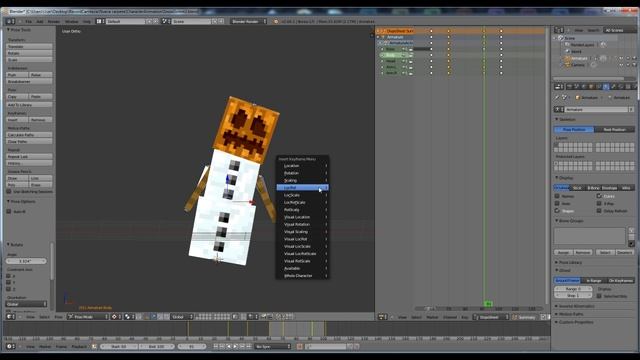Toggle the Names display checkbox

point(557,196)
